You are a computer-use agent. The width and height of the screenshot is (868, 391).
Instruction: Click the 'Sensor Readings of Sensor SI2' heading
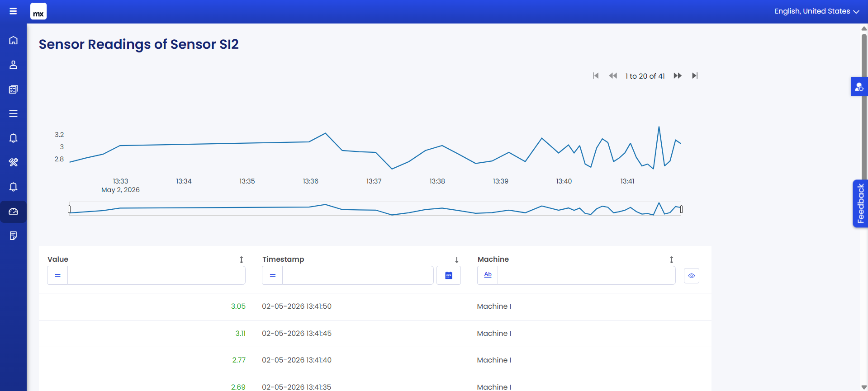[139, 44]
